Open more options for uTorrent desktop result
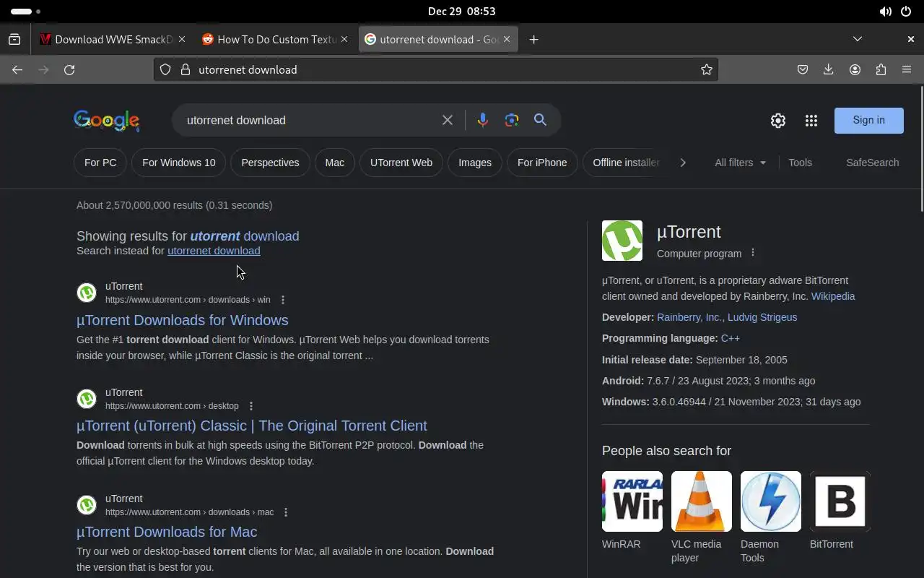Image resolution: width=924 pixels, height=578 pixels. (251, 406)
